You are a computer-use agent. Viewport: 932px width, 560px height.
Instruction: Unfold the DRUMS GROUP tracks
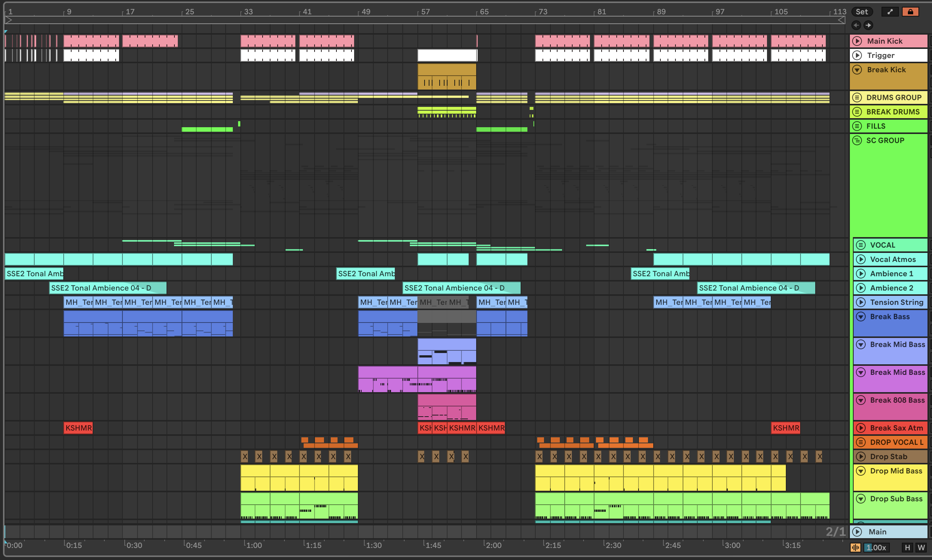(x=857, y=98)
